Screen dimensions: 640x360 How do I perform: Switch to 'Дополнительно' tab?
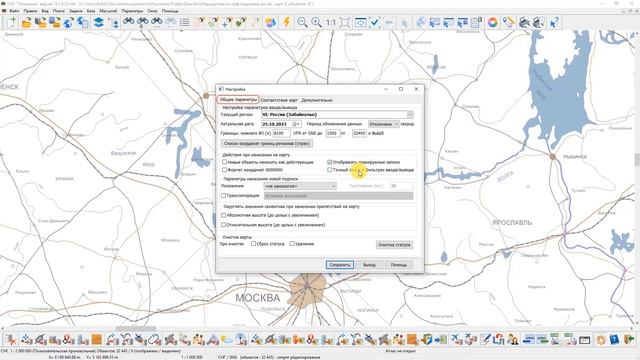point(317,100)
